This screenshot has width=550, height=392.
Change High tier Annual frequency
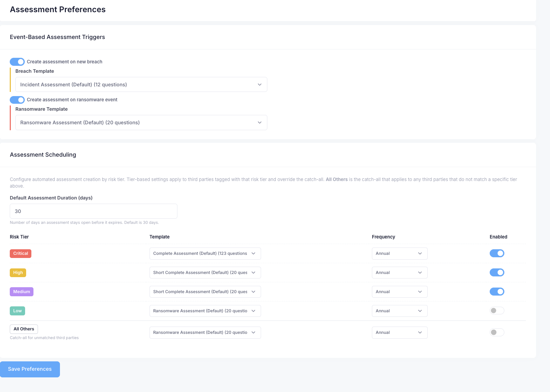(399, 273)
